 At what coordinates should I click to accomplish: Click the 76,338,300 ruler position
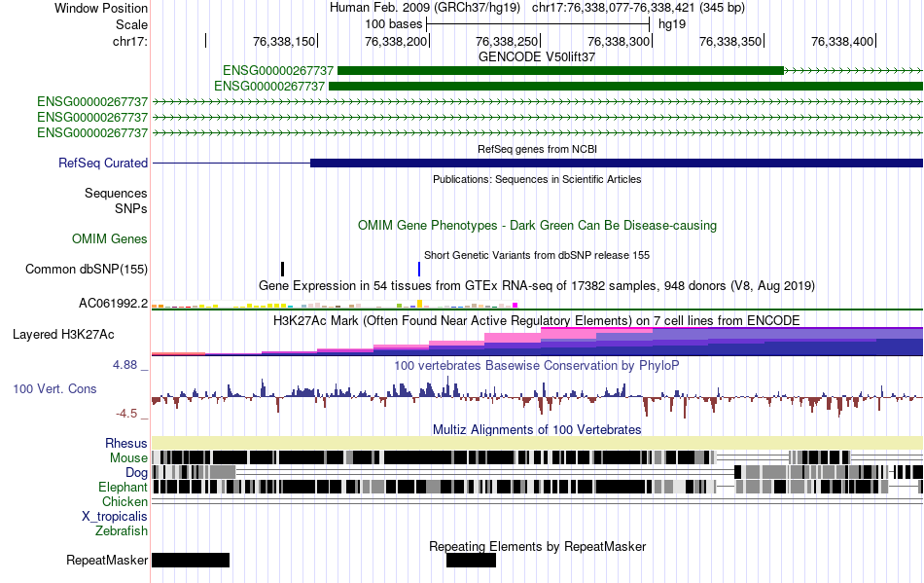click(x=619, y=41)
